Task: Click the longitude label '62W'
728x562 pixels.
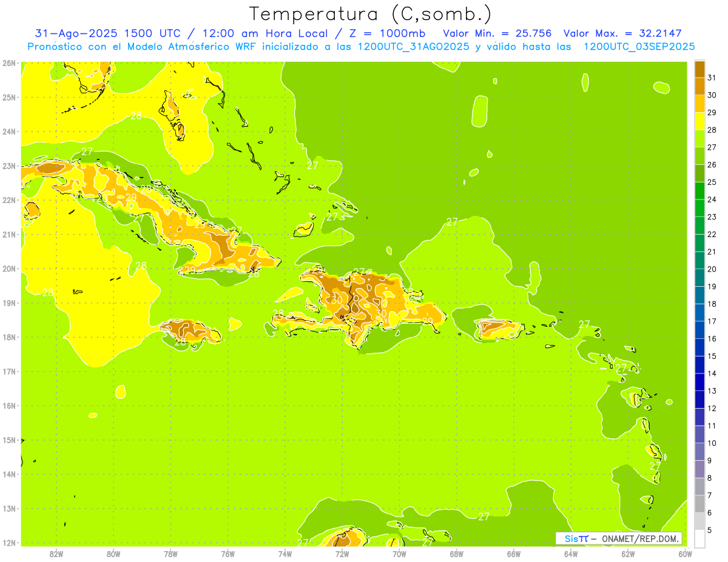Action: tap(628, 554)
